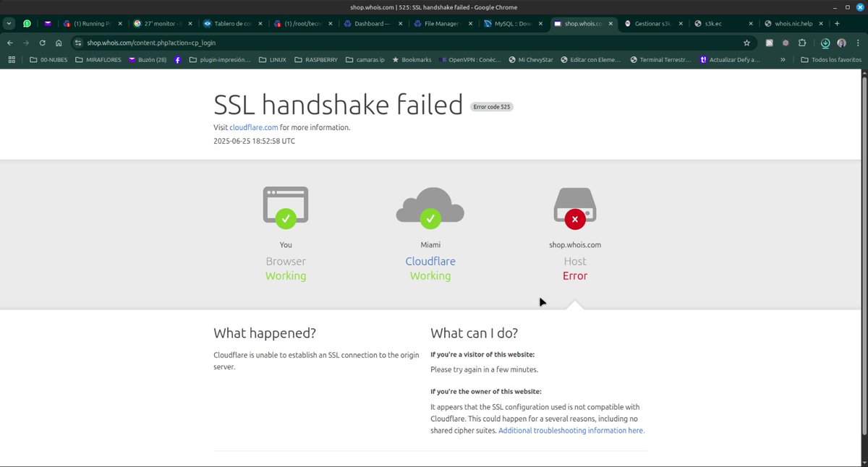
Task: Switch to the s3k.ec tab
Action: 724,23
